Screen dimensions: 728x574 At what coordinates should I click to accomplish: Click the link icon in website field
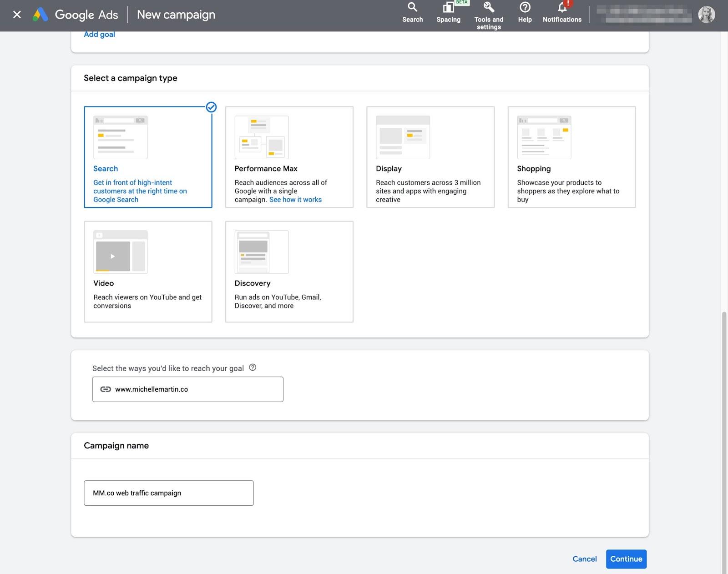(106, 389)
